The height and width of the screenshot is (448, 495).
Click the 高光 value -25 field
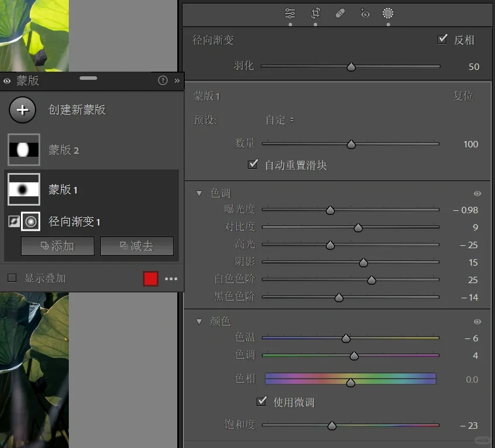tap(469, 245)
